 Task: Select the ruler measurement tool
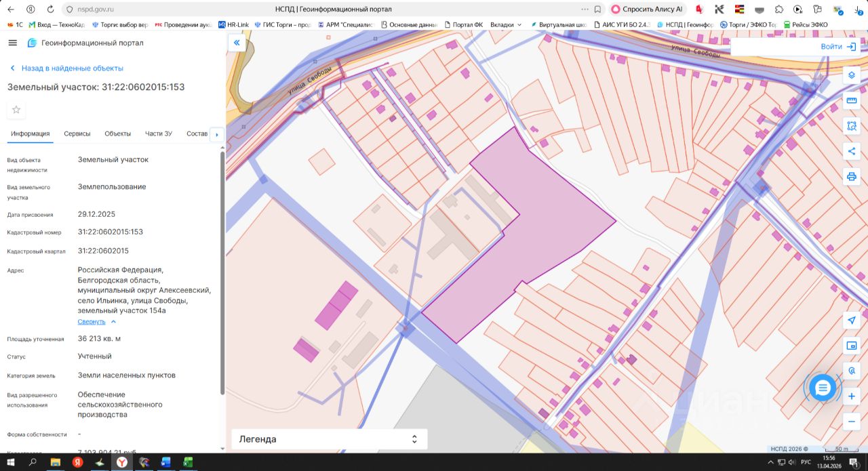coord(852,100)
